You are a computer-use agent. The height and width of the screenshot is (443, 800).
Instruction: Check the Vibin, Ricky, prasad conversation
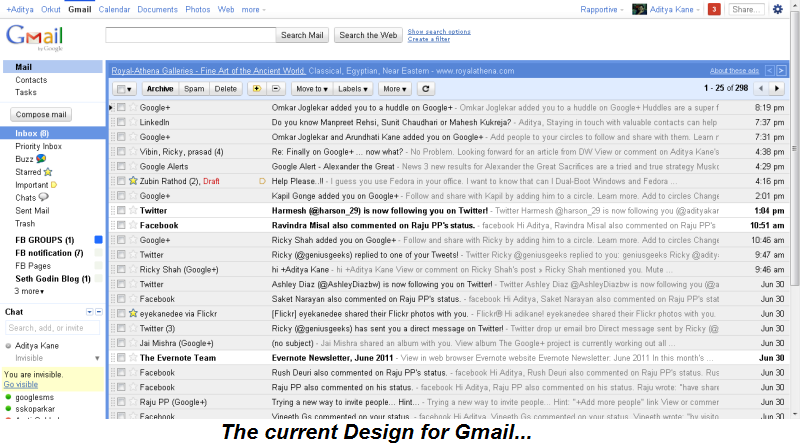tap(121, 152)
